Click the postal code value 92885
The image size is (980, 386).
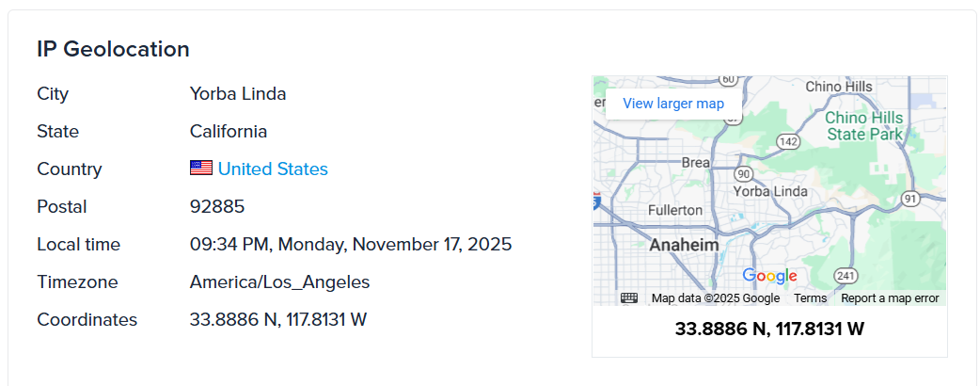pos(217,207)
